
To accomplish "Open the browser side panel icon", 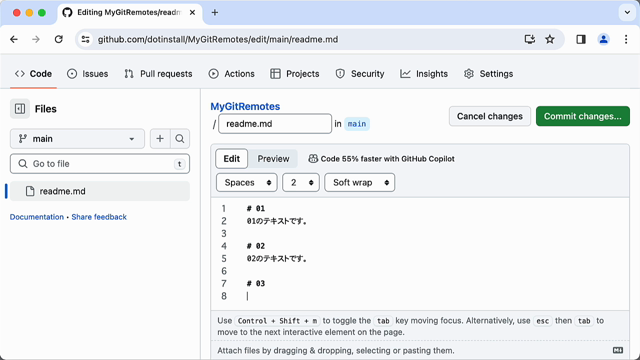I will click(x=581, y=39).
